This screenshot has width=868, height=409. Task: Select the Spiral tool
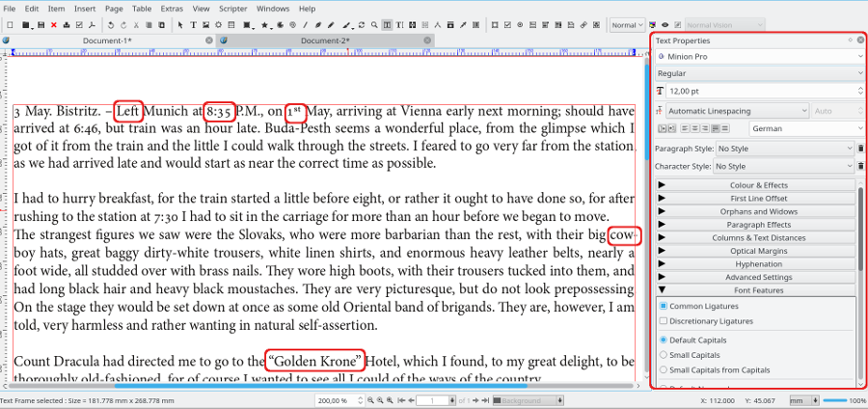click(293, 25)
